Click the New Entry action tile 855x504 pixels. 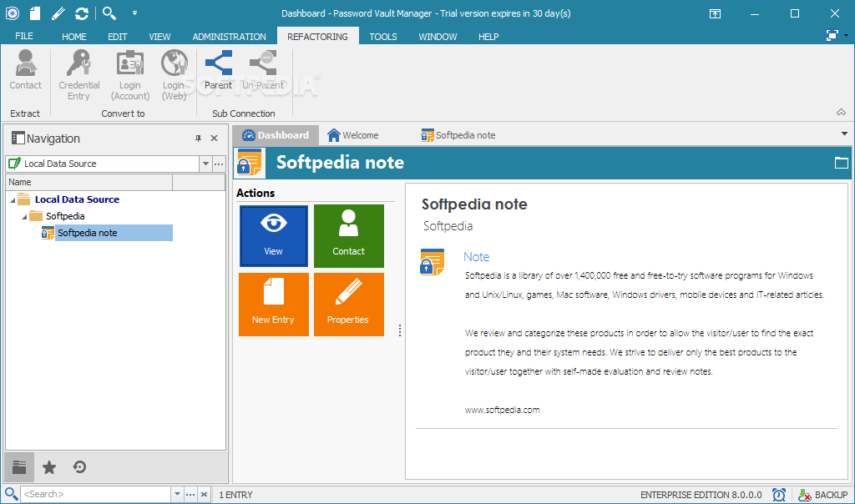click(x=274, y=305)
